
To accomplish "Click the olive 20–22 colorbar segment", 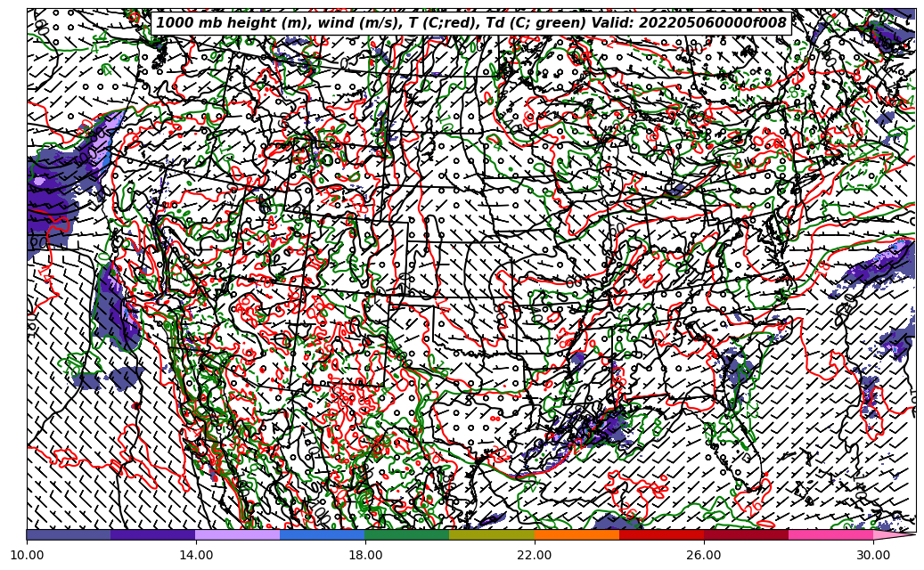I will click(492, 534).
